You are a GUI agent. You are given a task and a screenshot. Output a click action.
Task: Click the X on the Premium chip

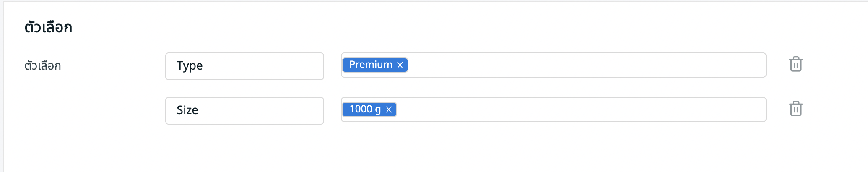point(400,65)
